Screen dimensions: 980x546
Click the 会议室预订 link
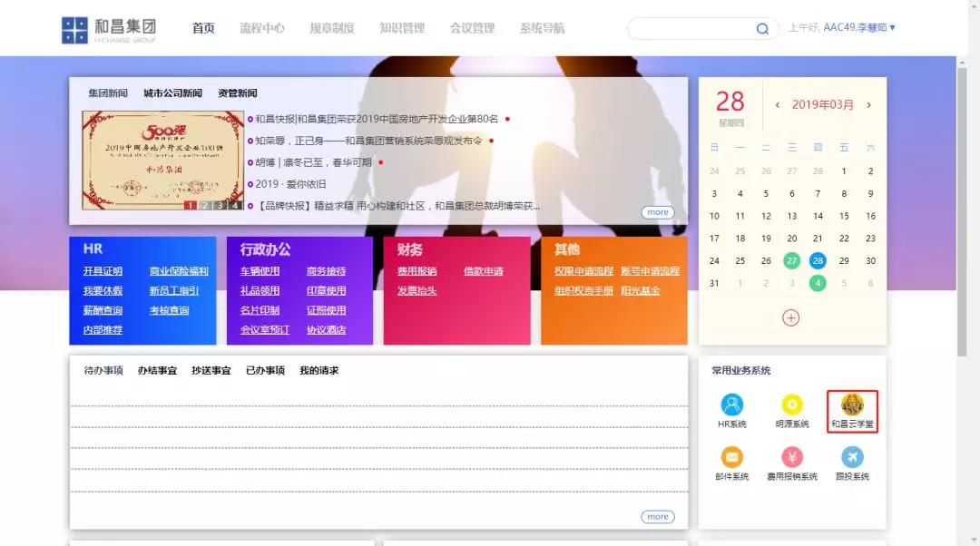264,330
